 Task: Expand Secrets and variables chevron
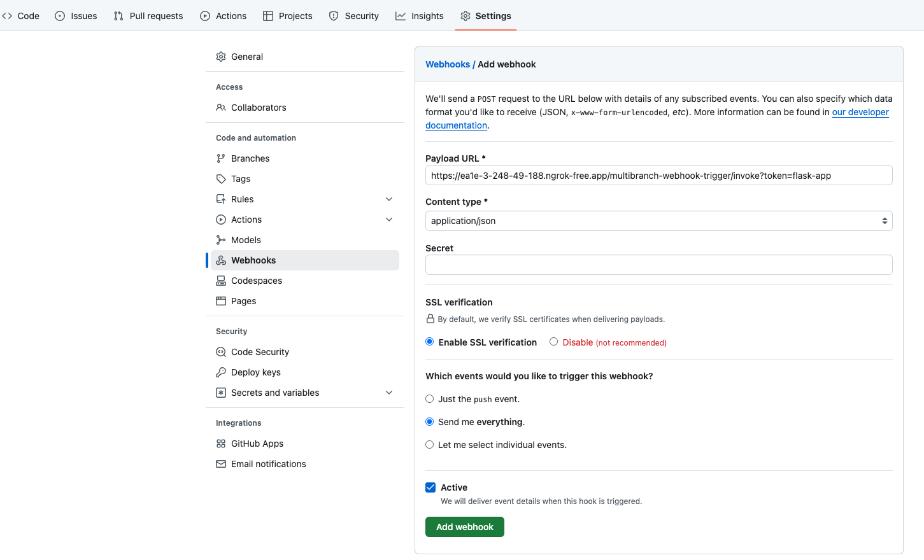pos(389,393)
